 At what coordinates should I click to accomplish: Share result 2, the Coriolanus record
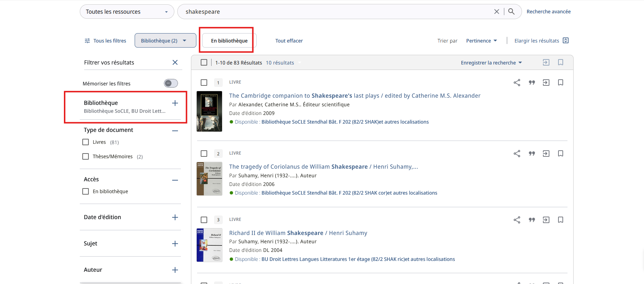(517, 154)
